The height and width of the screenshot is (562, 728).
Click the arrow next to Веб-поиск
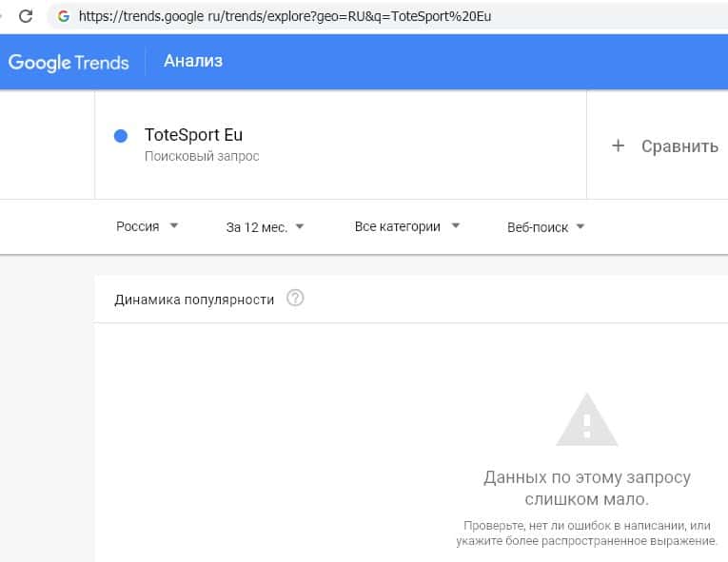pos(580,227)
